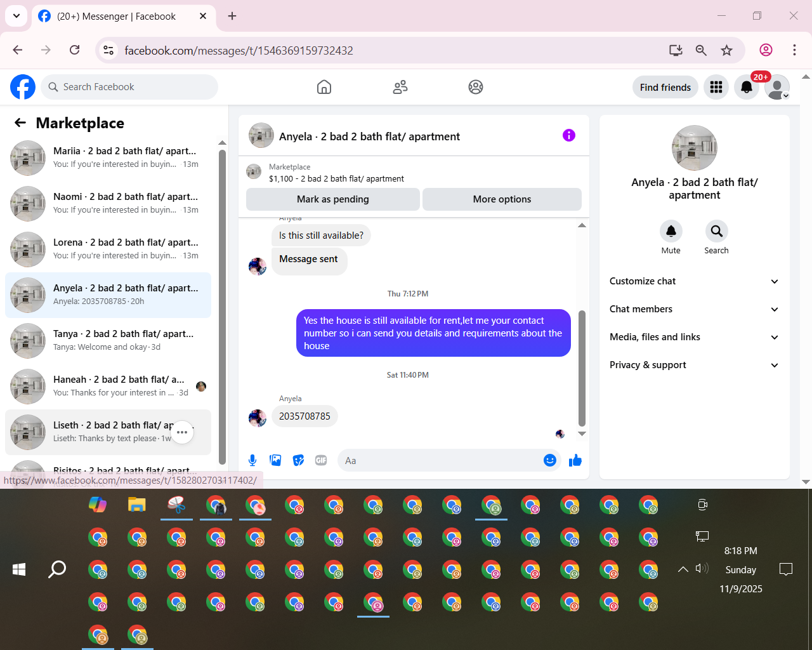Image resolution: width=812 pixels, height=650 pixels.
Task: Open the Chrome tab search dropdown
Action: (16, 16)
